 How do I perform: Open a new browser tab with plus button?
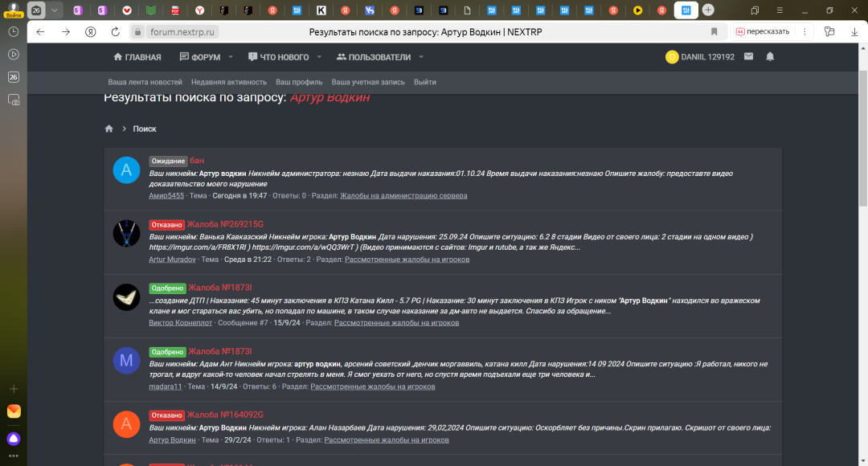pos(708,10)
